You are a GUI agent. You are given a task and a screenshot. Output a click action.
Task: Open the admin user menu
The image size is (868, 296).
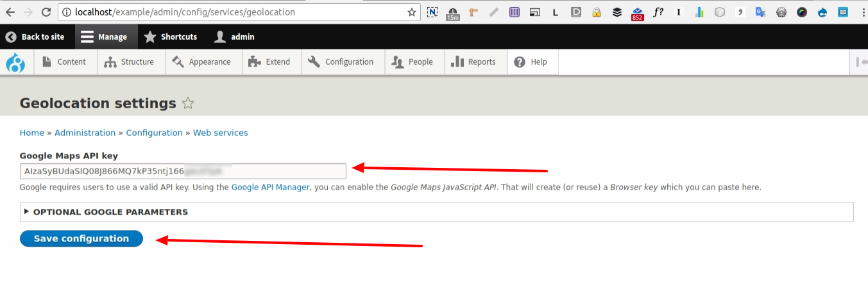coord(235,37)
